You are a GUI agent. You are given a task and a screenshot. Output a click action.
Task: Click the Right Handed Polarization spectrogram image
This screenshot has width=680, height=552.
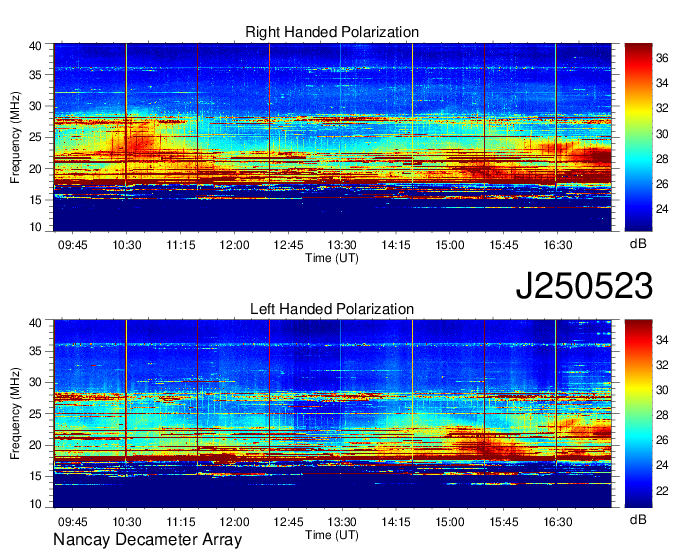(332, 137)
